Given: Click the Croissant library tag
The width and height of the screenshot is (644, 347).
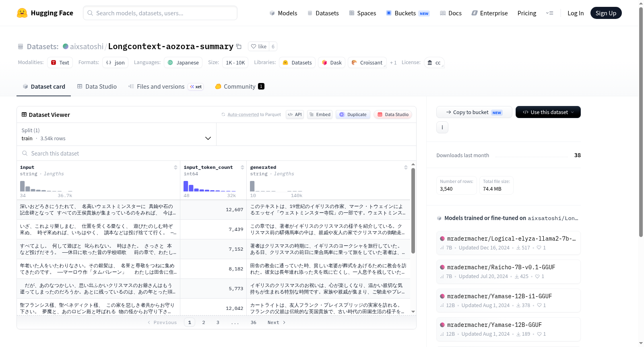Looking at the screenshot, I should tap(367, 62).
